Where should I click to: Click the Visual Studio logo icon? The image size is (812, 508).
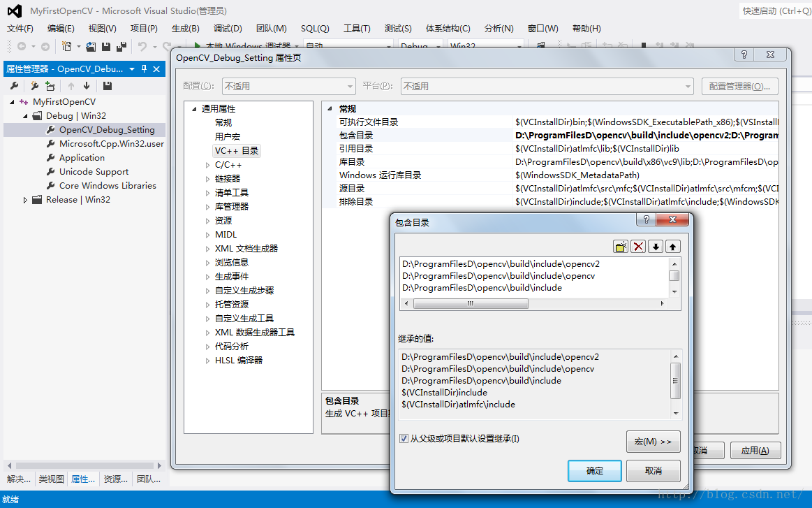click(15, 10)
